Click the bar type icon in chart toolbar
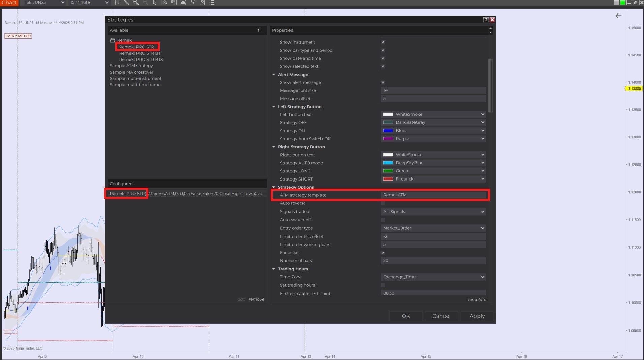Image resolution: width=644 pixels, height=360 pixels. pyautogui.click(x=117, y=3)
